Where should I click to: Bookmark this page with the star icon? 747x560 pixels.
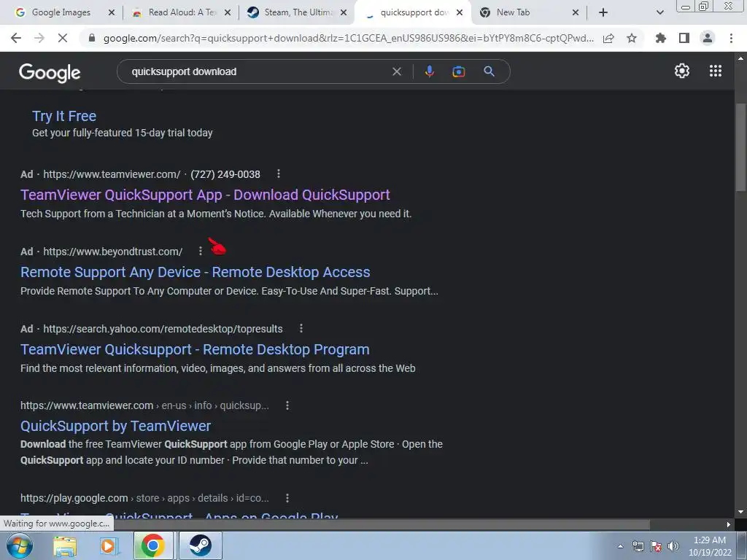pos(632,38)
